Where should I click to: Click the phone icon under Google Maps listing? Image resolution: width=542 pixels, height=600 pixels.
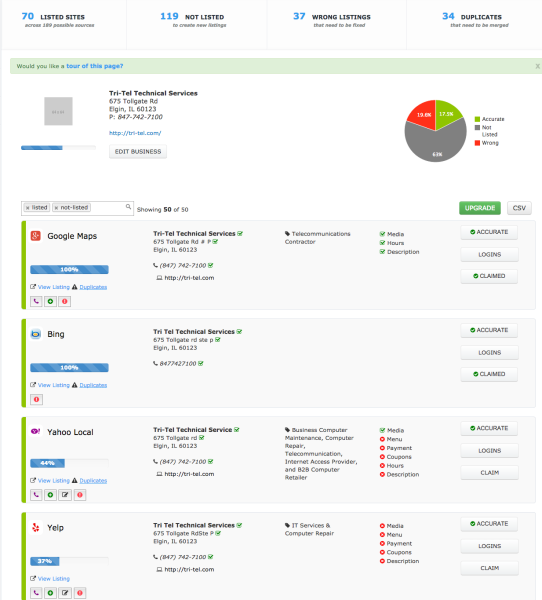[x=36, y=302]
